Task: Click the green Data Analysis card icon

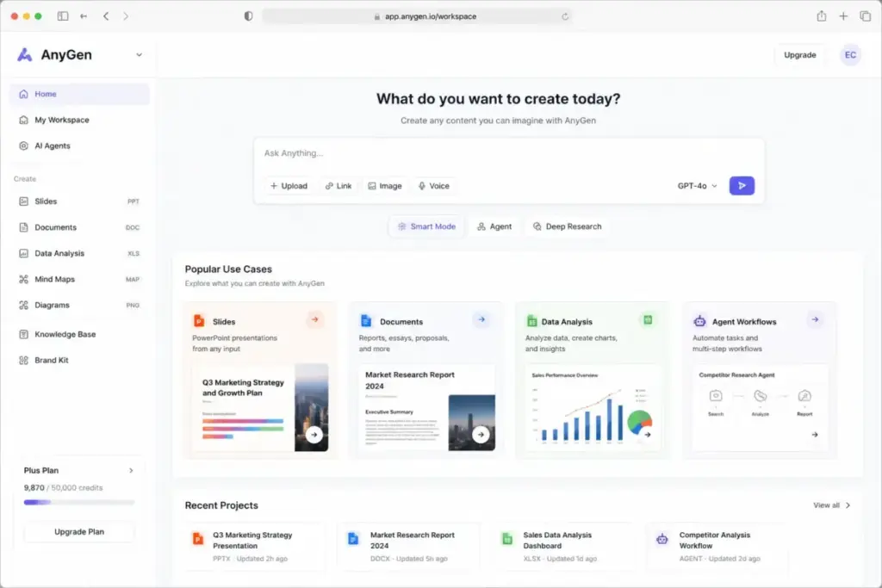Action: point(531,321)
